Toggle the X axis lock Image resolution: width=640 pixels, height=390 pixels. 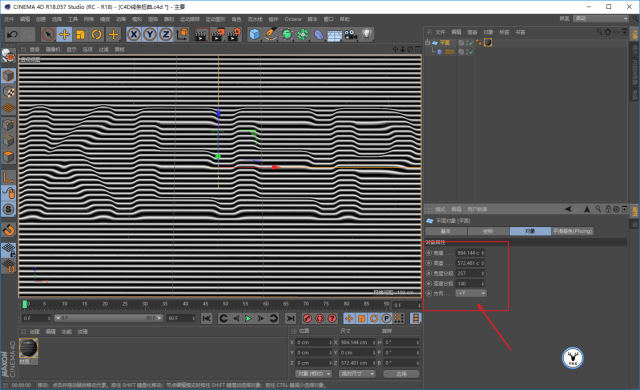[x=134, y=35]
